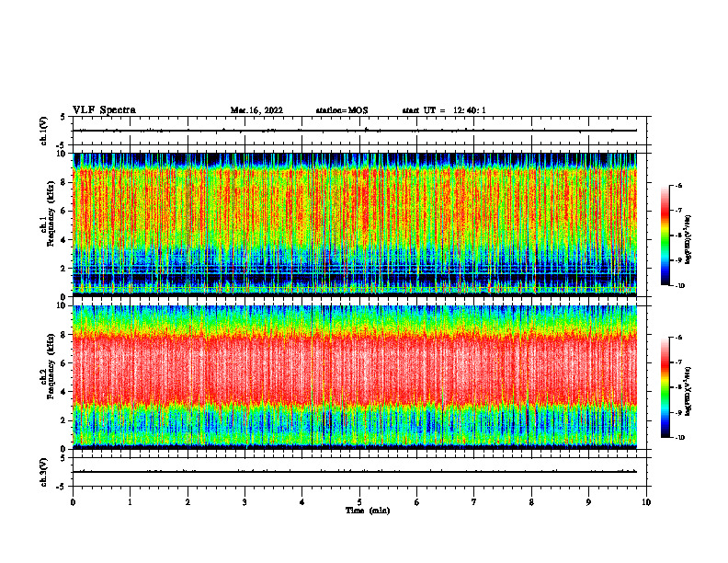Click the ch.1 color scale bar

point(665,236)
